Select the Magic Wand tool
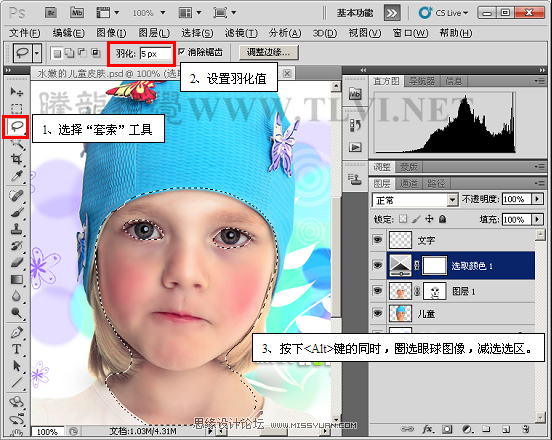The height and width of the screenshot is (440, 552). 18,143
